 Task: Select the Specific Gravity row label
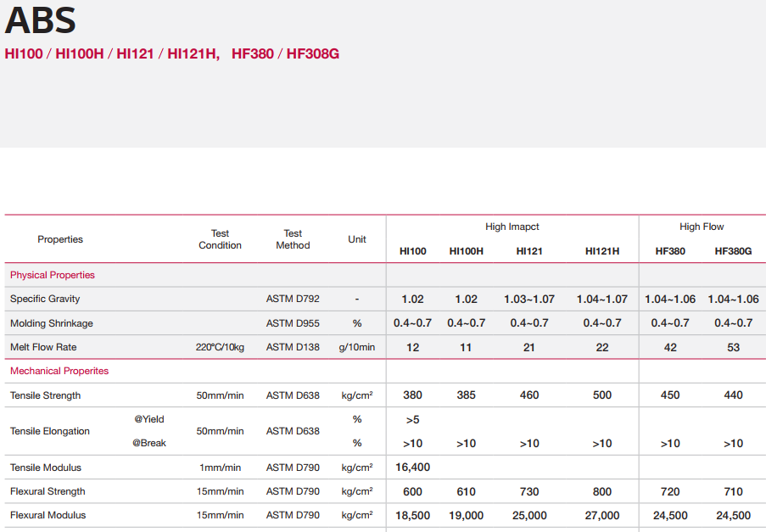click(45, 299)
